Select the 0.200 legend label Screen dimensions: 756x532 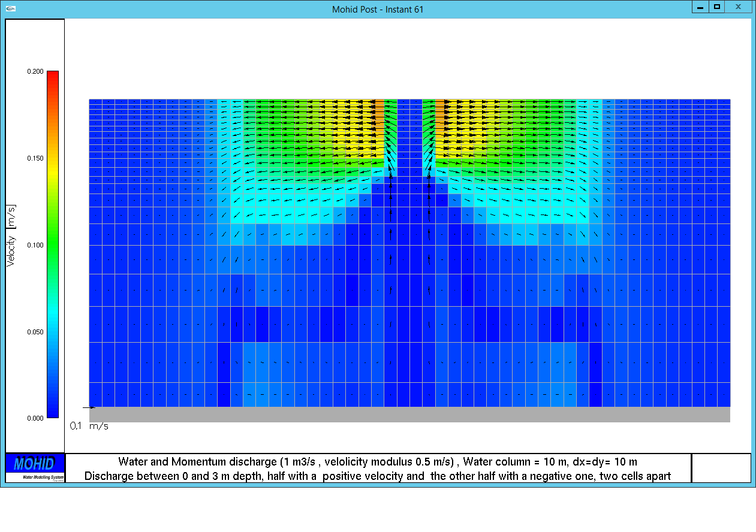click(x=35, y=71)
